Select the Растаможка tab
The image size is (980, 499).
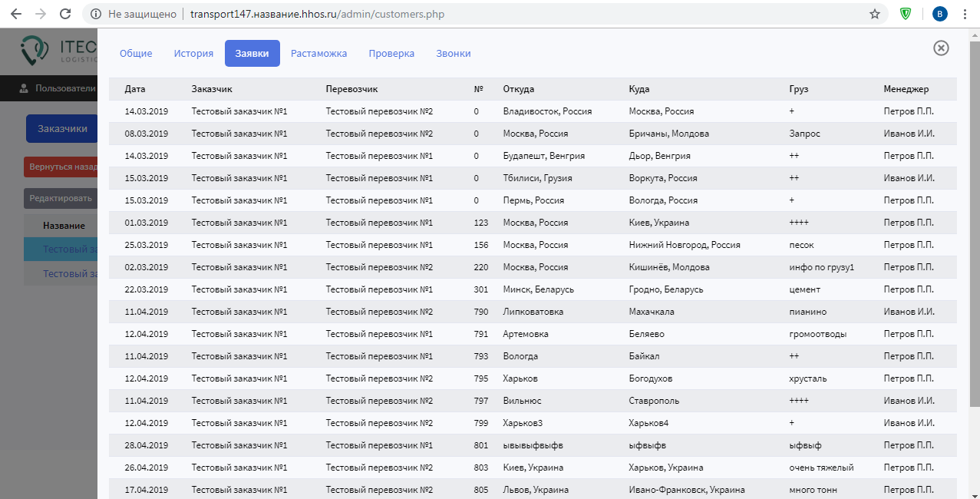(x=318, y=54)
